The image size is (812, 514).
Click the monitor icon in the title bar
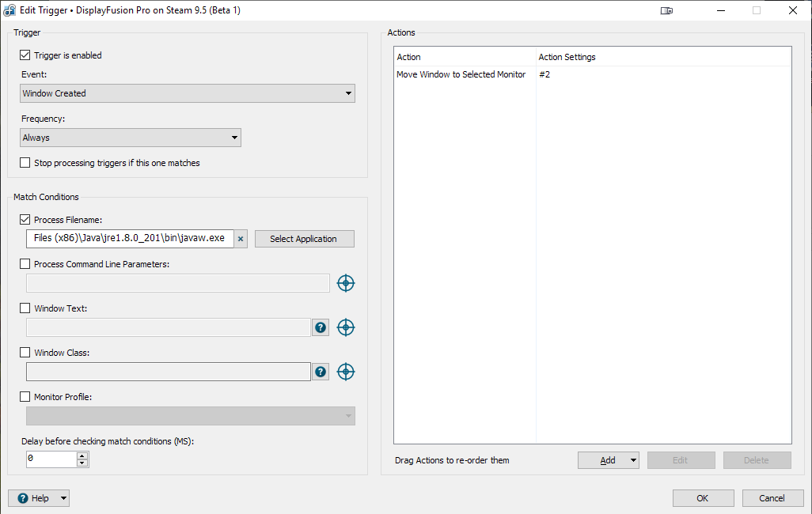click(x=666, y=11)
